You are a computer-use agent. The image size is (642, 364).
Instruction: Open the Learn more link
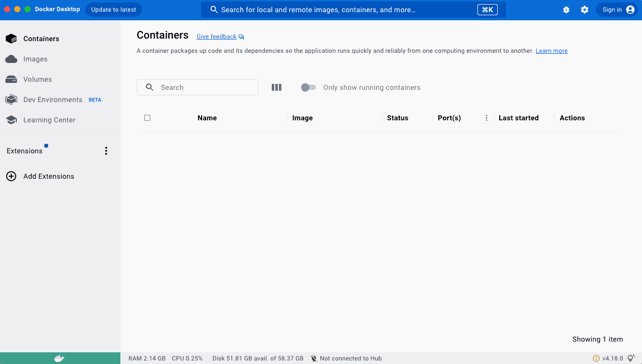coord(552,51)
